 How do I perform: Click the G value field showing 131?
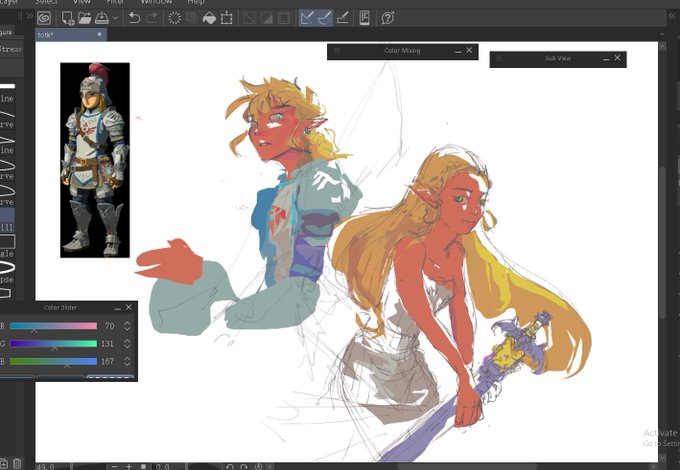point(108,343)
